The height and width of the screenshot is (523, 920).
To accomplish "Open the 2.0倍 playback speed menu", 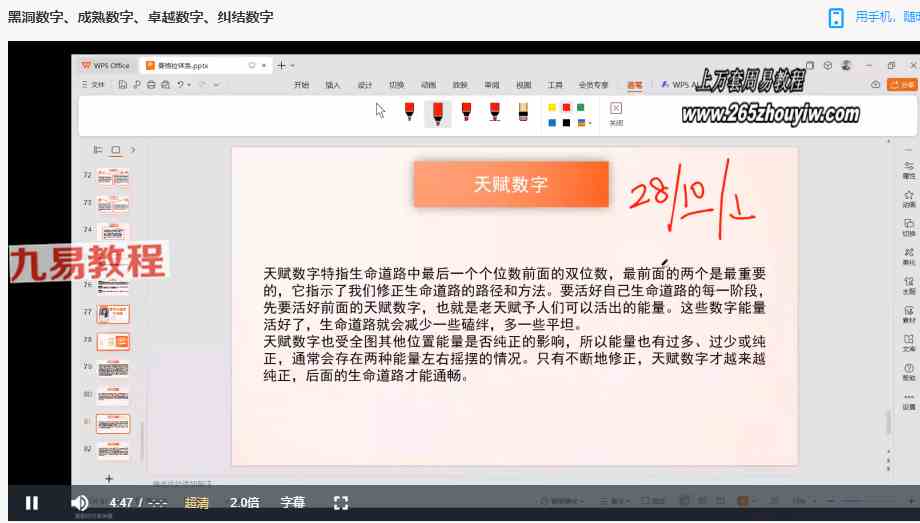I will pos(245,503).
